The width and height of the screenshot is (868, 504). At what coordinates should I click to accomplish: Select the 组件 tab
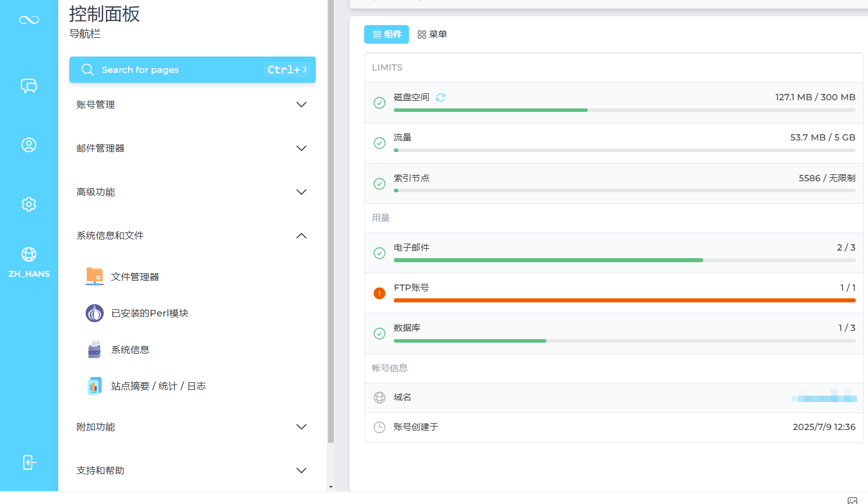click(386, 34)
